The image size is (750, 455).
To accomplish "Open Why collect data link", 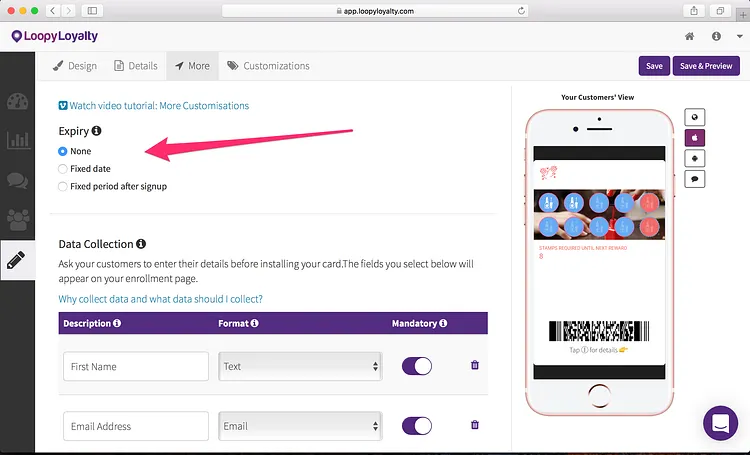I will click(160, 299).
